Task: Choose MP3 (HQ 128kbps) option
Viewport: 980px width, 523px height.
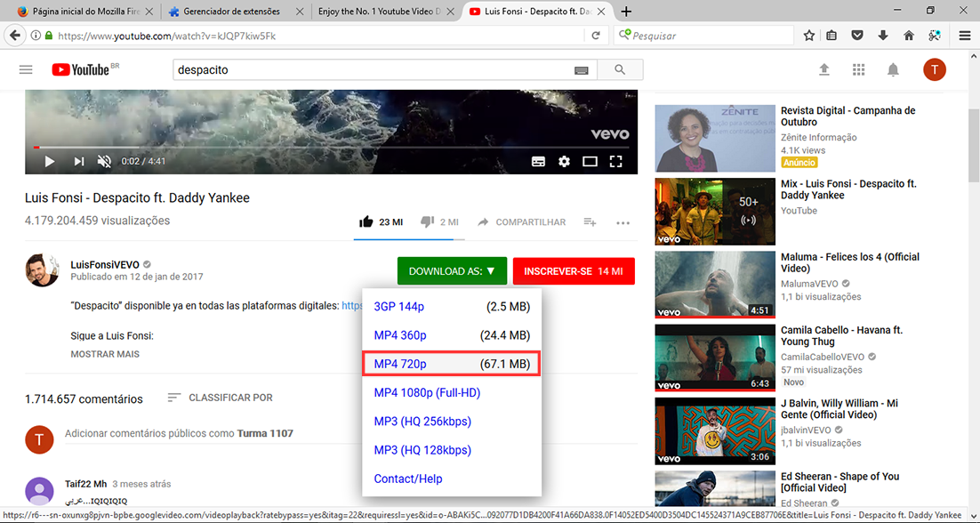Action: 452,450
